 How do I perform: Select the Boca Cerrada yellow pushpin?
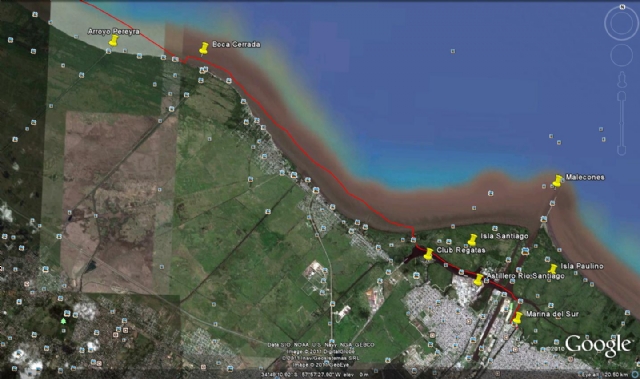point(204,48)
